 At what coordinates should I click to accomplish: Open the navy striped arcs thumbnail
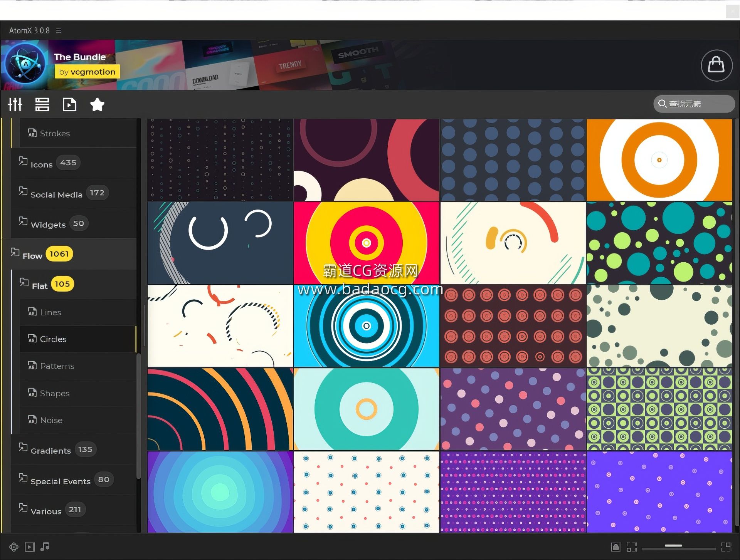220,409
